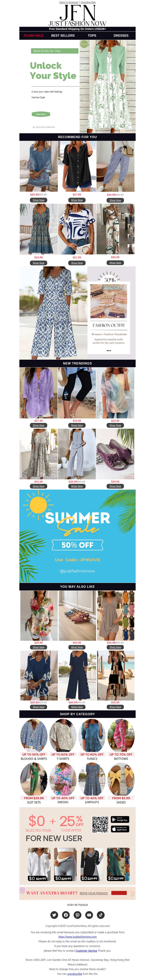Screen dimensions: 155x980
Task: Switch to the DRESSES tab
Action: pos(121,35)
